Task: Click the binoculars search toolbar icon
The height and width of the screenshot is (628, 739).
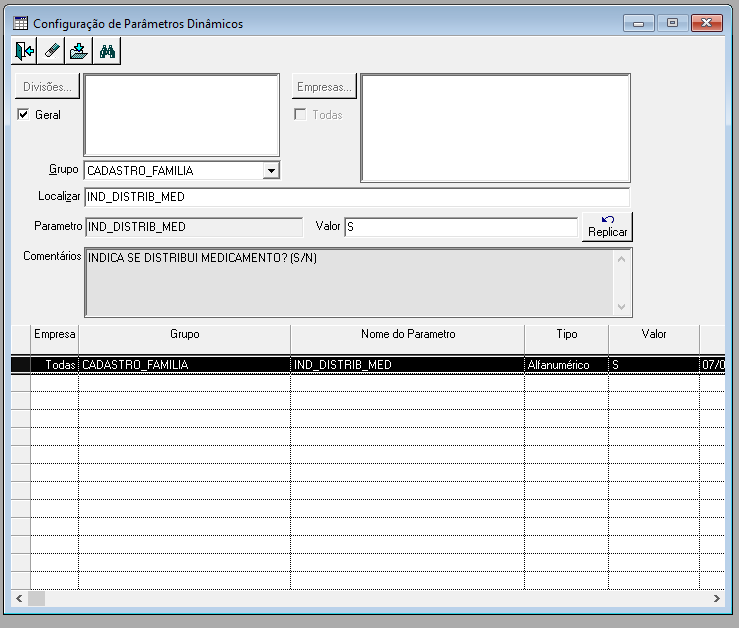Action: (107, 51)
